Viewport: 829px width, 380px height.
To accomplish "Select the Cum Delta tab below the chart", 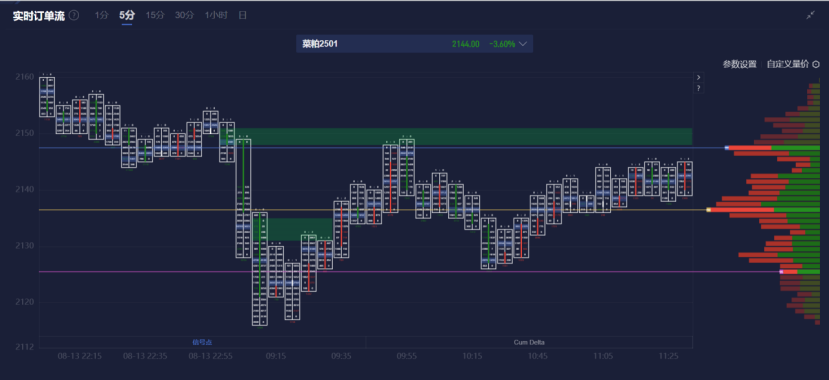I will pyautogui.click(x=529, y=342).
